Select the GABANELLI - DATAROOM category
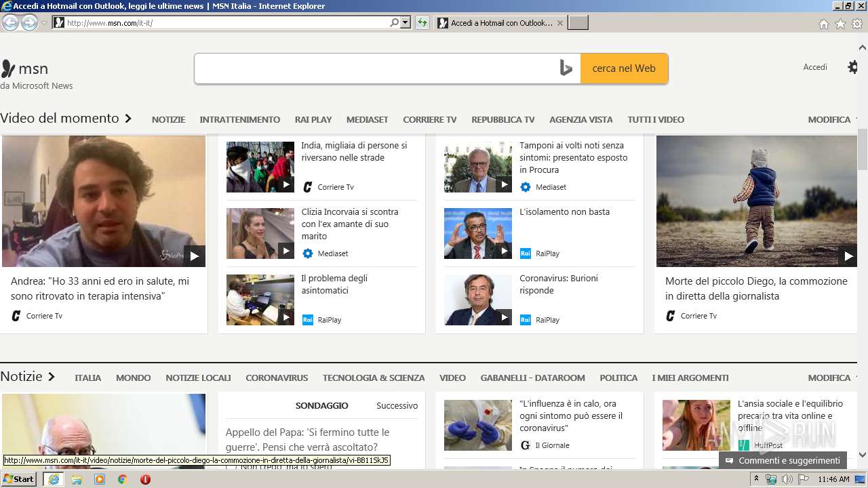 (x=532, y=378)
